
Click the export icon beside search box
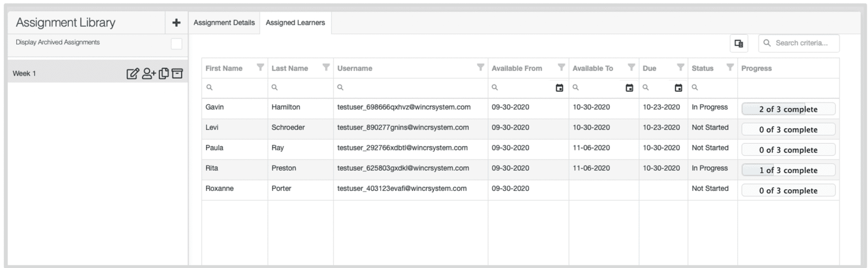point(738,43)
